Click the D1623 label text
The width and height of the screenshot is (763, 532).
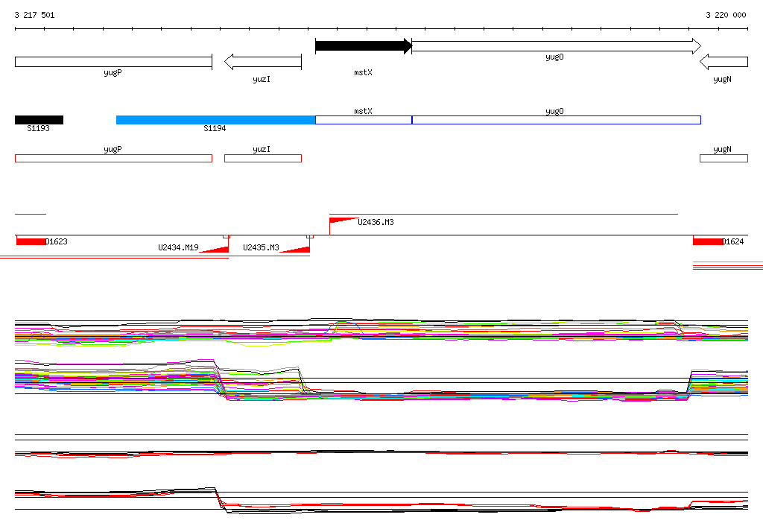[57, 241]
